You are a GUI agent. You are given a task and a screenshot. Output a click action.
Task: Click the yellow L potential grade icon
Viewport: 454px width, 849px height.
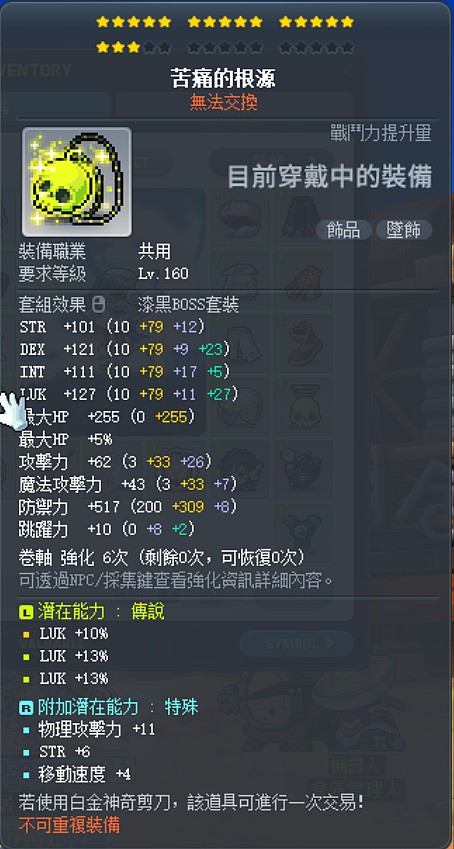(26, 612)
